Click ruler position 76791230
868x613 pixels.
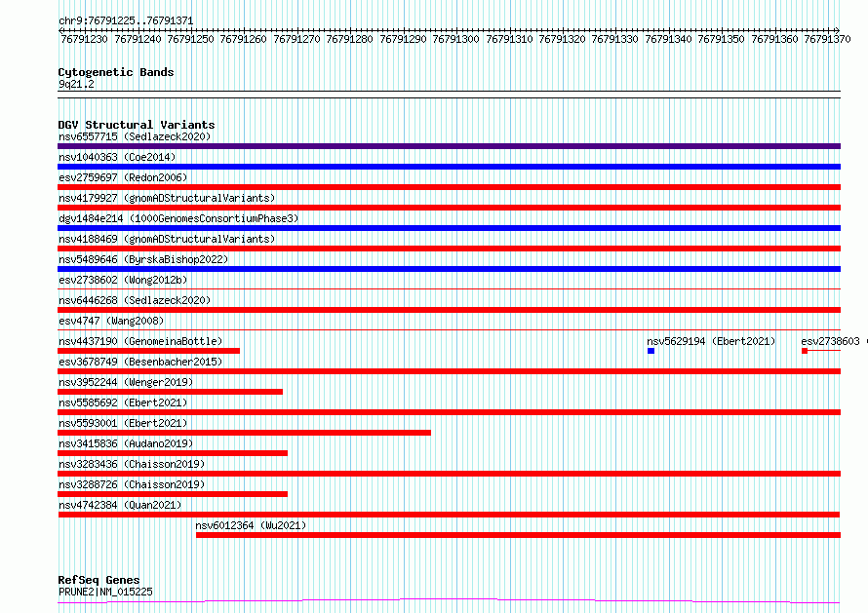(x=84, y=39)
